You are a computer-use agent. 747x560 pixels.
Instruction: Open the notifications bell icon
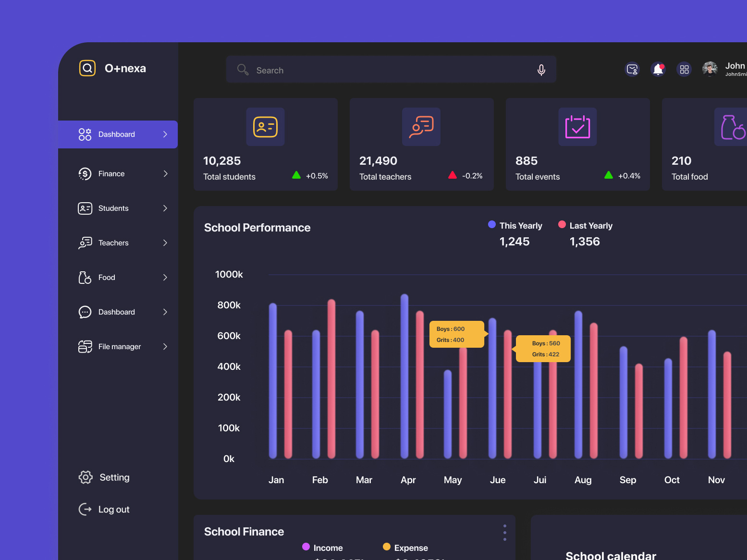(x=658, y=69)
